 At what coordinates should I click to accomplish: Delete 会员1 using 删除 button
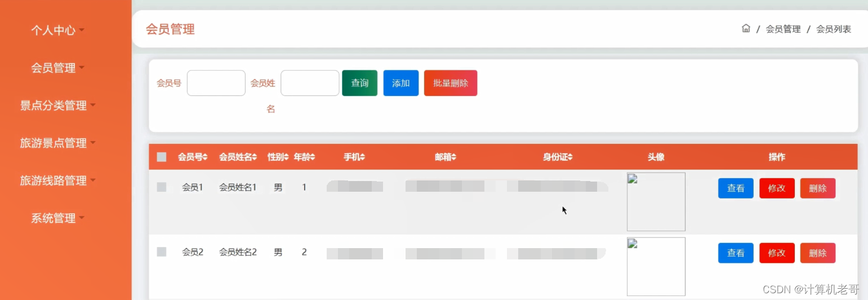point(818,188)
